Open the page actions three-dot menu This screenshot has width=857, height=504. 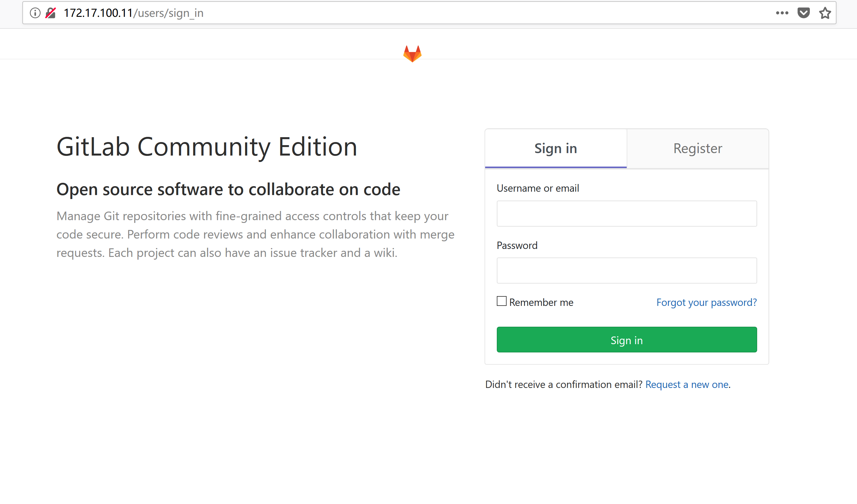click(x=782, y=13)
